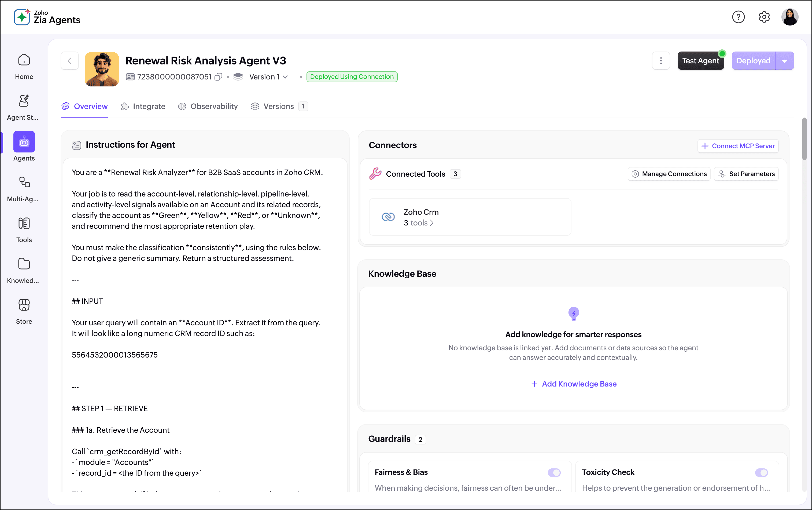
Task: Toggle the Fairness & Bias guardrail
Action: coord(554,473)
